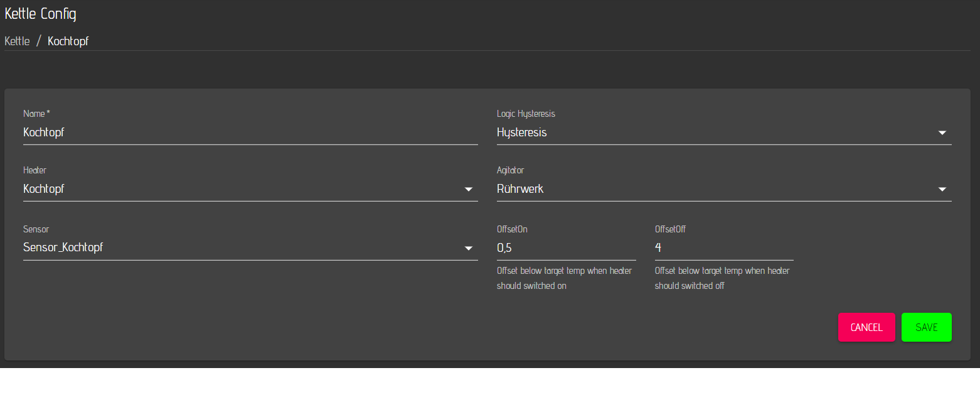
Task: Click the OffsetOff helper description text
Action: click(722, 278)
